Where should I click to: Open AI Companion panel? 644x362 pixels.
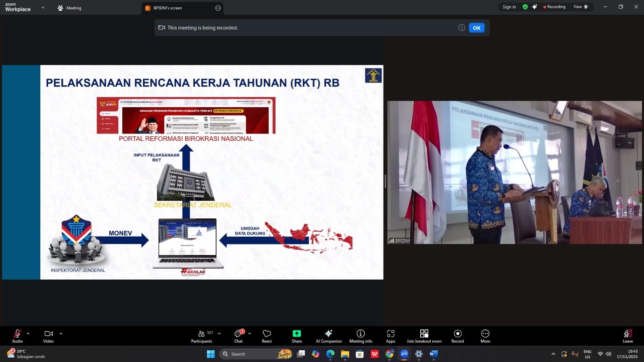pos(328,336)
